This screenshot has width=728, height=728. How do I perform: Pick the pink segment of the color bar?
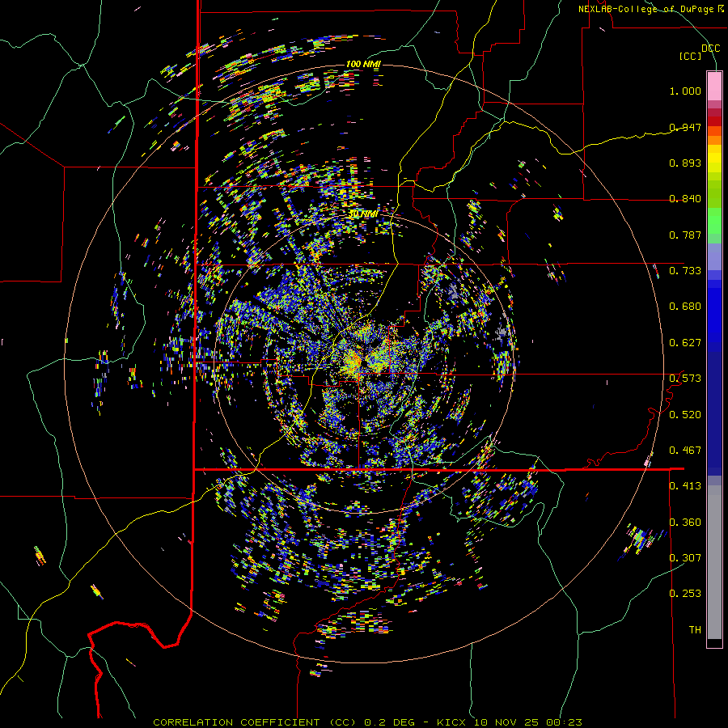point(714,87)
